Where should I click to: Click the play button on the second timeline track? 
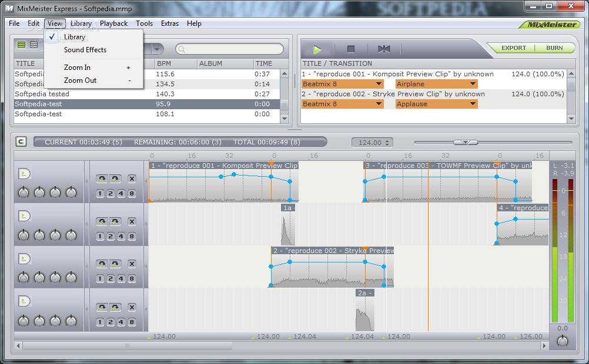[24, 216]
